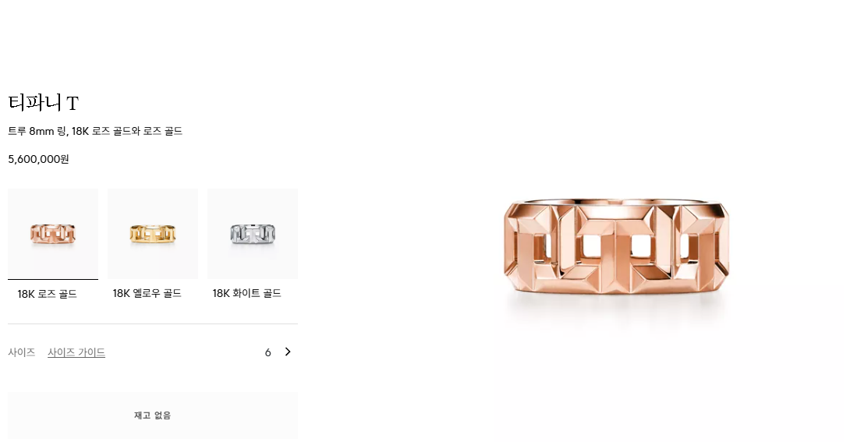Image resolution: width=868 pixels, height=442 pixels.
Task: Open the 사이즈 가이드 link
Action: (76, 352)
